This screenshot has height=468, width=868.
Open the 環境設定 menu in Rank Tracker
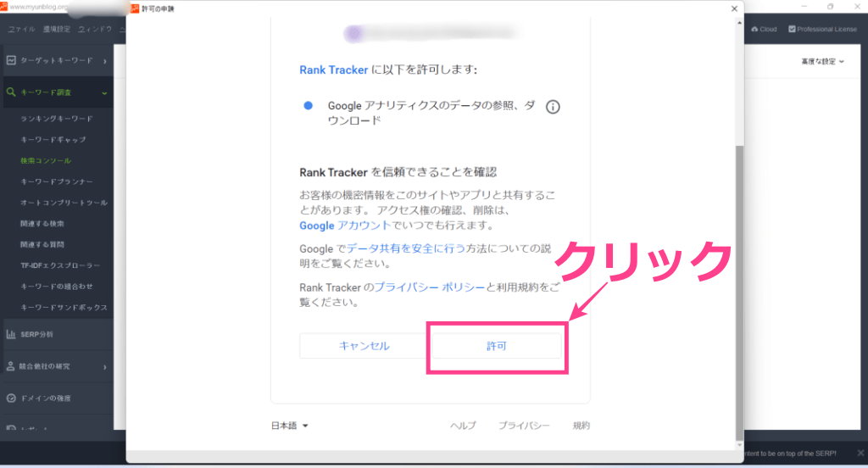tap(57, 30)
